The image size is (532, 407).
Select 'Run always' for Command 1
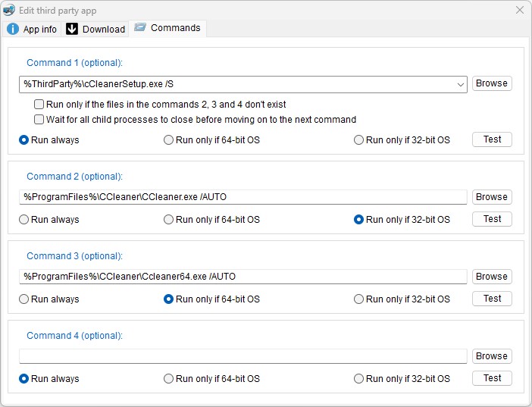pos(23,140)
